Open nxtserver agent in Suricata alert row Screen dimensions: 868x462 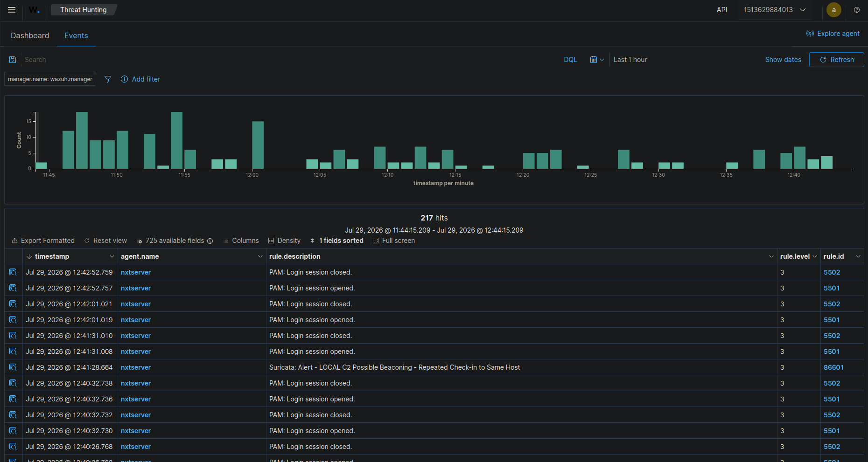136,367
